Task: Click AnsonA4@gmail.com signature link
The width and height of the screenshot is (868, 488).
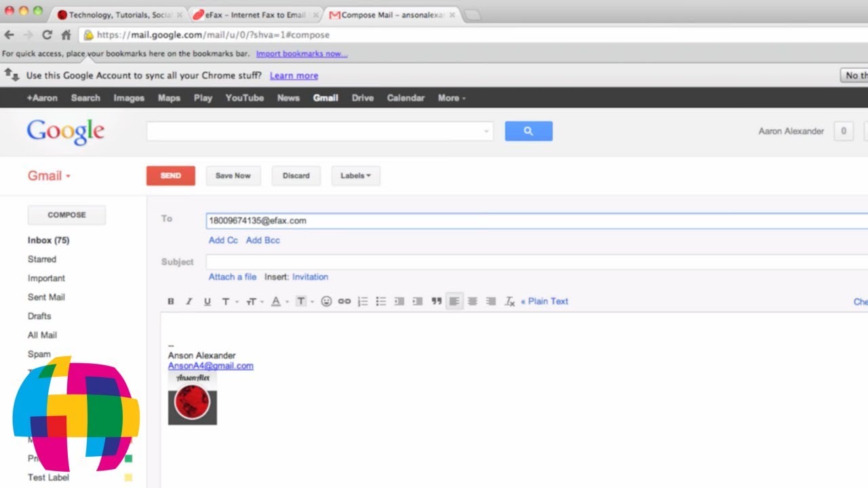Action: 211,366
